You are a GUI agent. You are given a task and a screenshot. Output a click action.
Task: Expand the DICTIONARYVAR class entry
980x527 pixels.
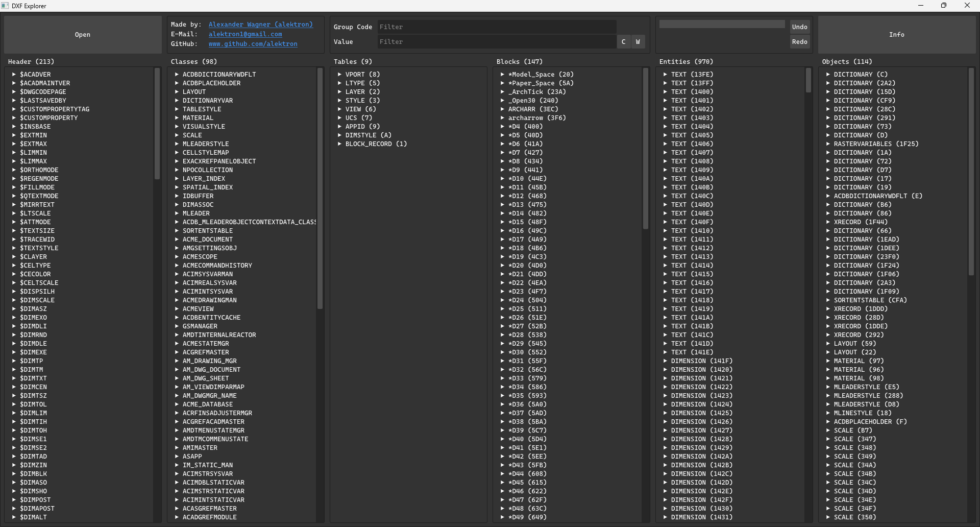pos(177,101)
